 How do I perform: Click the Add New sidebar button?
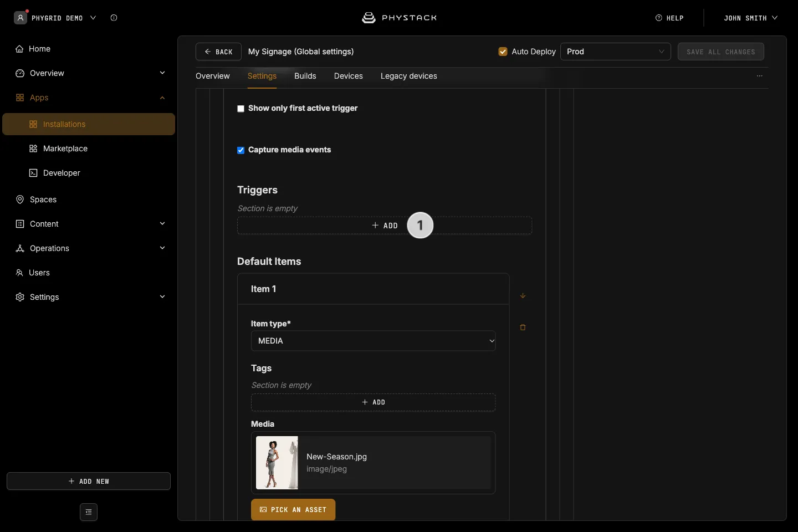pos(89,481)
